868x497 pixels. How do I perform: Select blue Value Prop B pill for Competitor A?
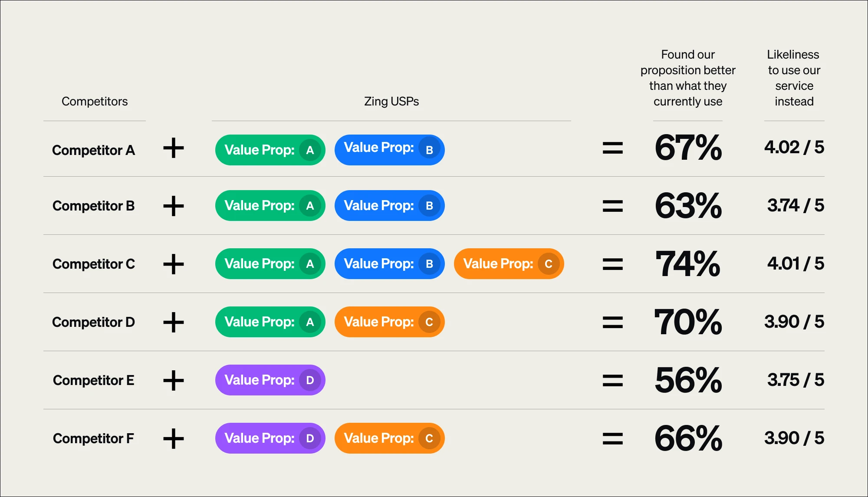pyautogui.click(x=390, y=150)
